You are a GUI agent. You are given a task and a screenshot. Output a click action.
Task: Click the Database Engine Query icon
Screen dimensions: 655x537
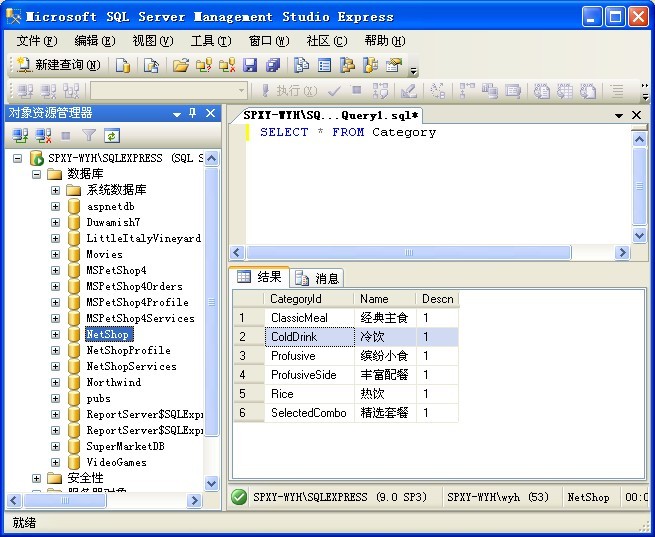[122, 65]
